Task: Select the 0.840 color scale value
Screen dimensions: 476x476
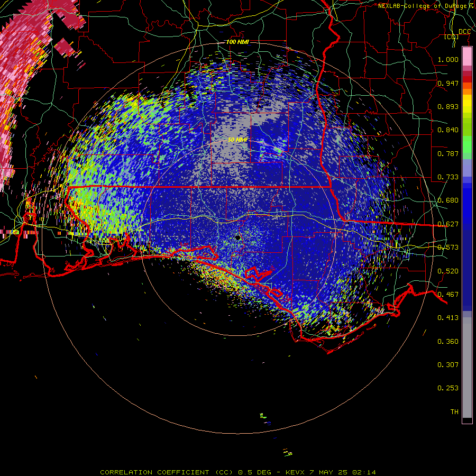Action: click(x=448, y=130)
